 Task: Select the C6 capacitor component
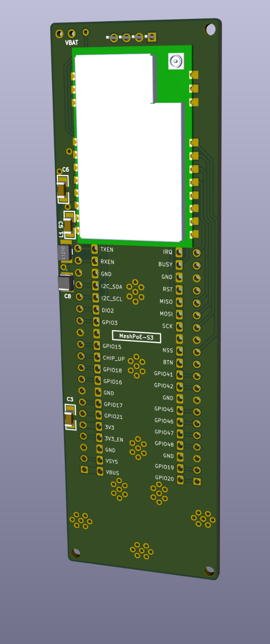point(62,189)
